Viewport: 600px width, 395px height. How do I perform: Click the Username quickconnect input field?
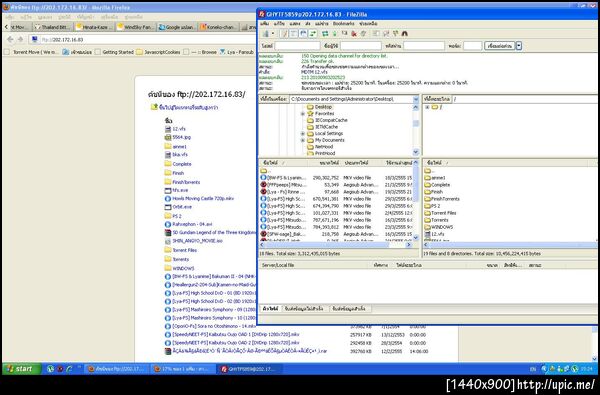tap(361, 46)
